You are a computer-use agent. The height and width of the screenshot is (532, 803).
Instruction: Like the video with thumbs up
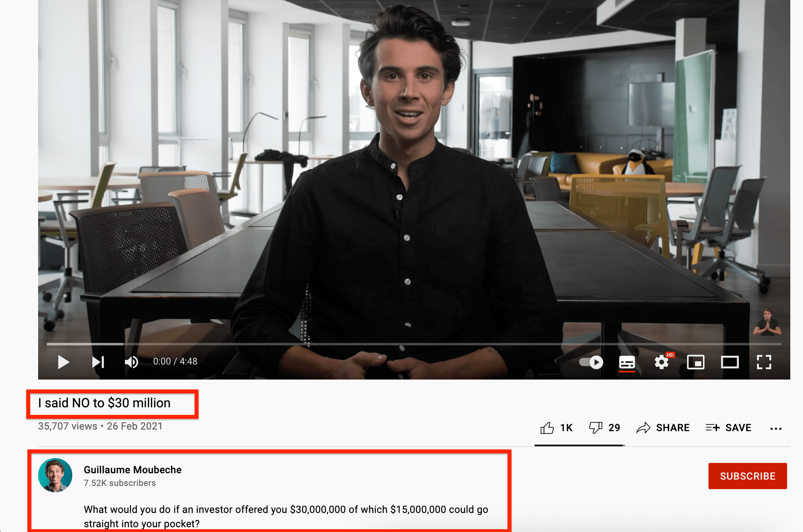[556, 428]
